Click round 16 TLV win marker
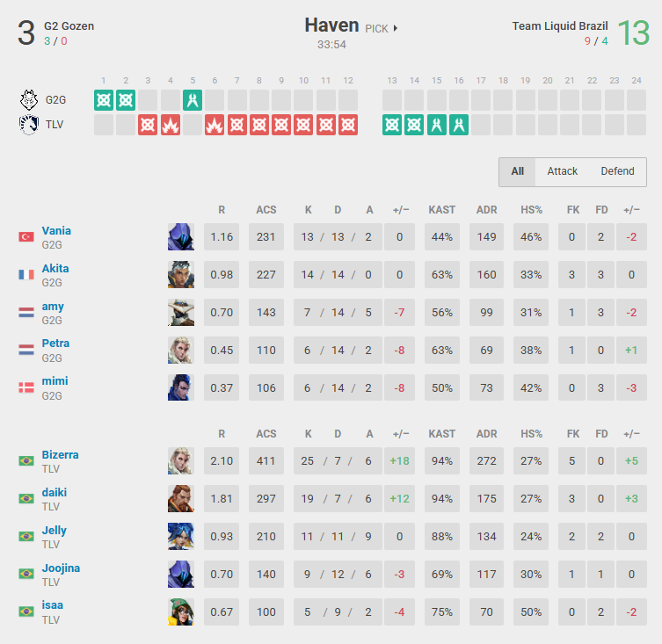This screenshot has height=644, width=662. pyautogui.click(x=459, y=125)
